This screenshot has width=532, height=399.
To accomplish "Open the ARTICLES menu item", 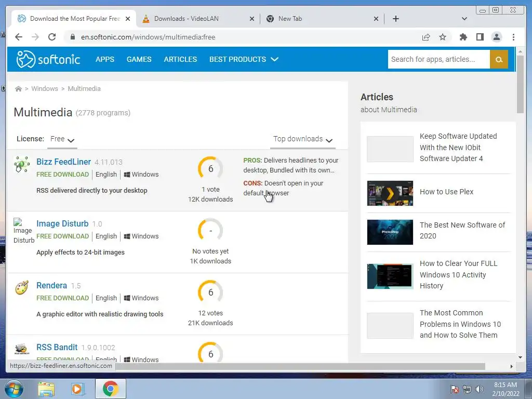I will click(180, 59).
